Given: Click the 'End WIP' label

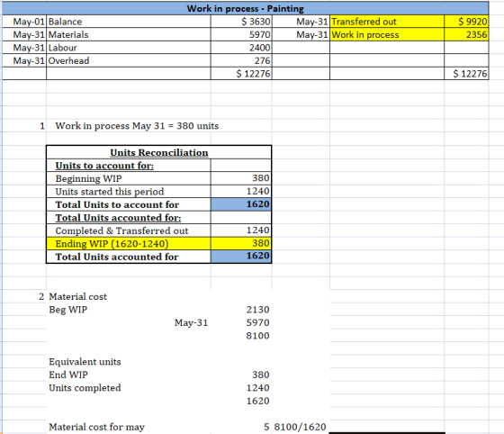Looking at the screenshot, I should (x=68, y=375).
